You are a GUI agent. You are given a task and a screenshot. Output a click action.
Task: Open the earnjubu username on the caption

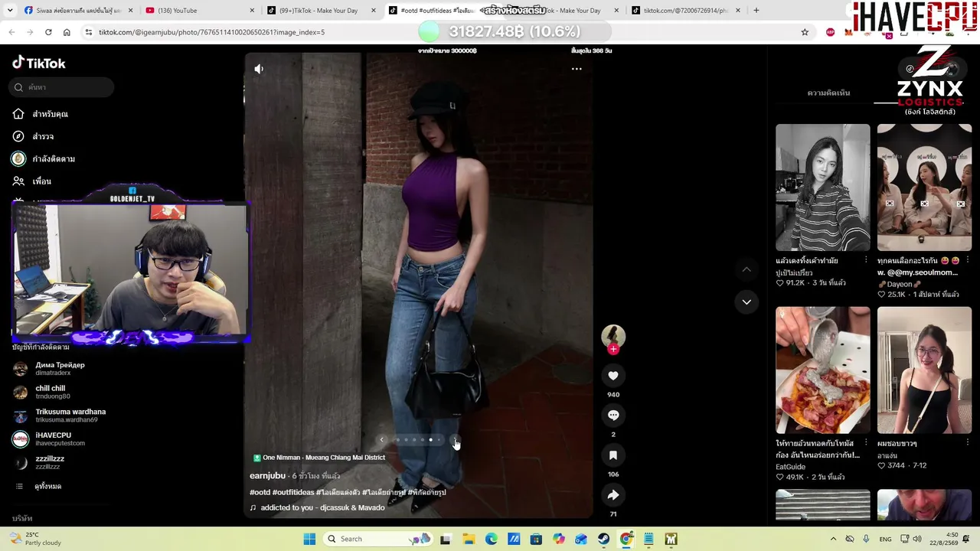[x=267, y=476]
